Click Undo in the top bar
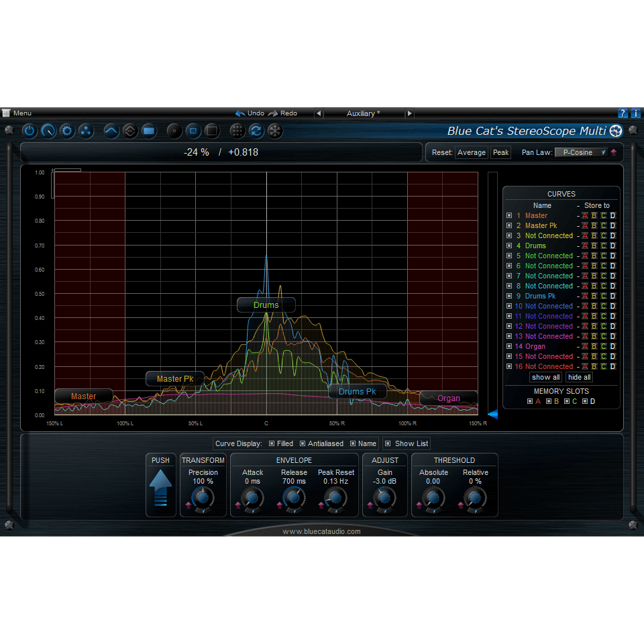 pos(250,113)
